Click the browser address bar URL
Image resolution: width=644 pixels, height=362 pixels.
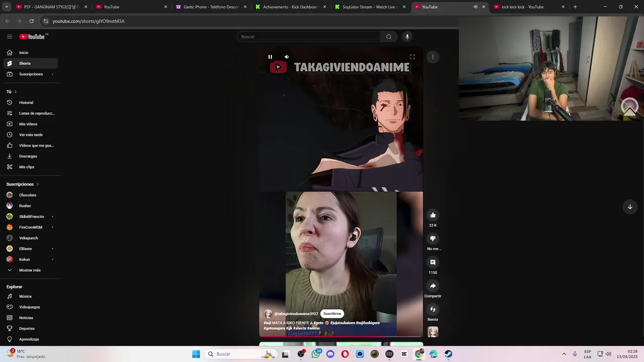point(89,21)
